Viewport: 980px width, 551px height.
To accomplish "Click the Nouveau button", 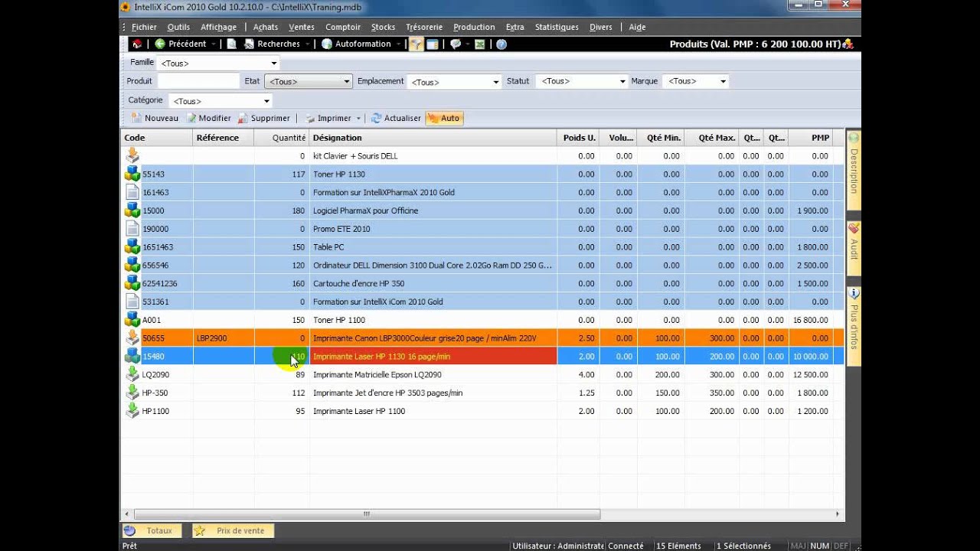I will point(155,118).
